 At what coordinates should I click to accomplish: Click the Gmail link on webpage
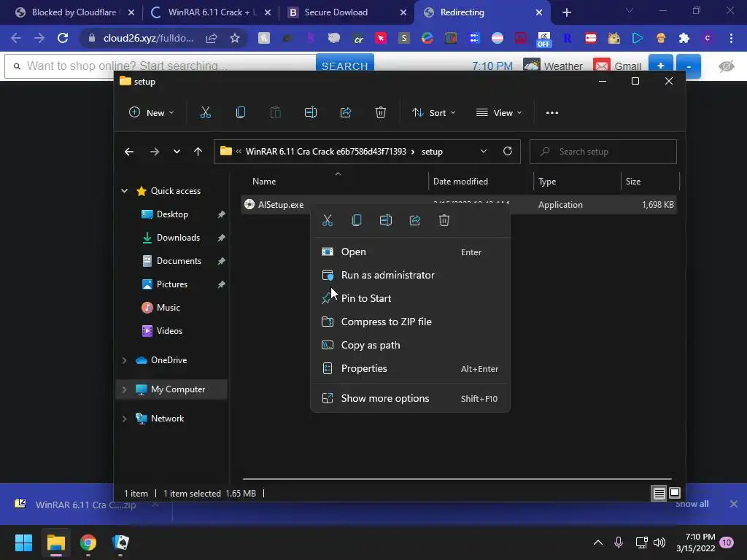coord(617,66)
